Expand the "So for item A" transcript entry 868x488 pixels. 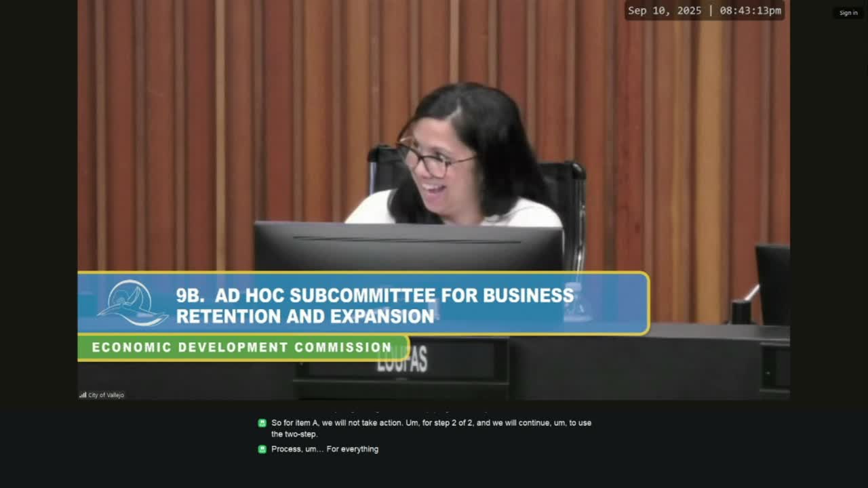click(x=431, y=428)
